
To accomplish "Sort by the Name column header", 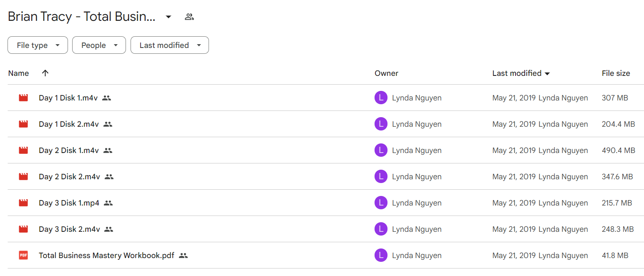I will (18, 73).
